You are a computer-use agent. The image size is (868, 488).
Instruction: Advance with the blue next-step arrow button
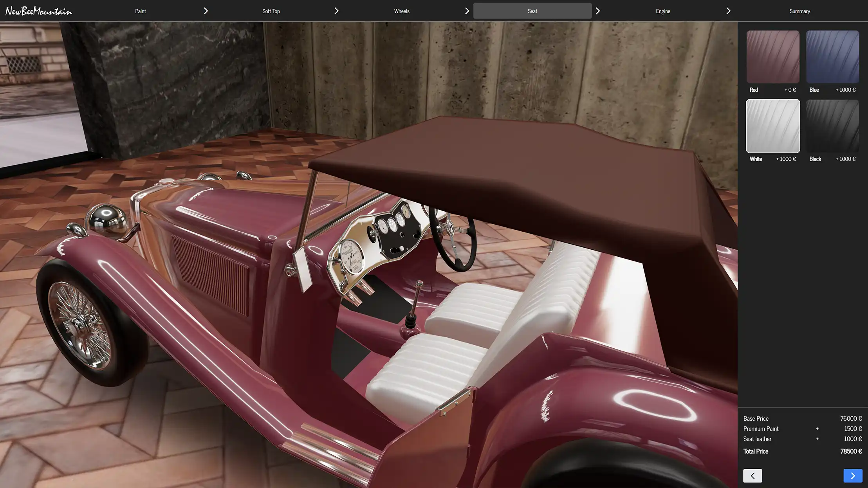tap(853, 475)
